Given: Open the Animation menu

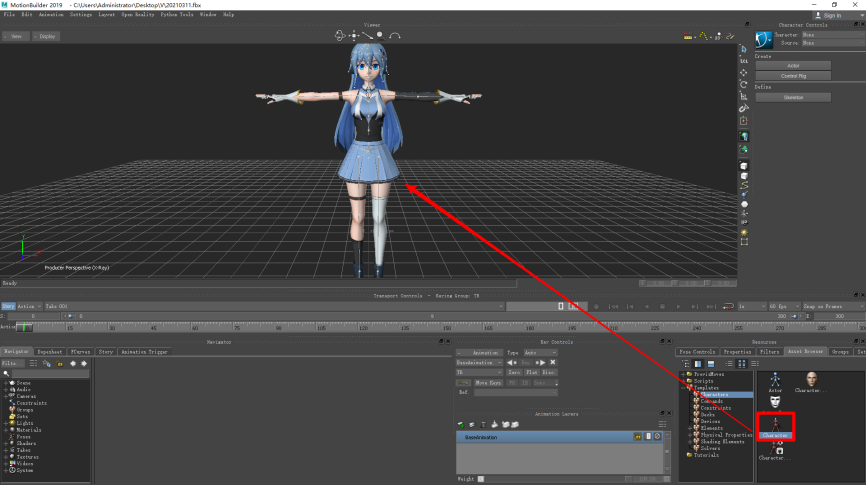Looking at the screenshot, I should click(52, 15).
